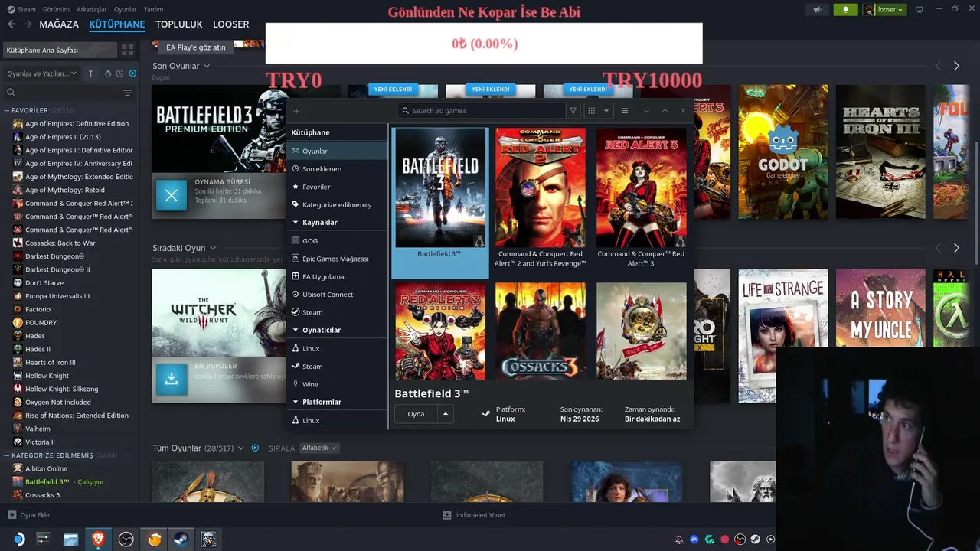Select Epic Games Mağazası source
Image resolution: width=980 pixels, height=551 pixels.
[x=338, y=259]
